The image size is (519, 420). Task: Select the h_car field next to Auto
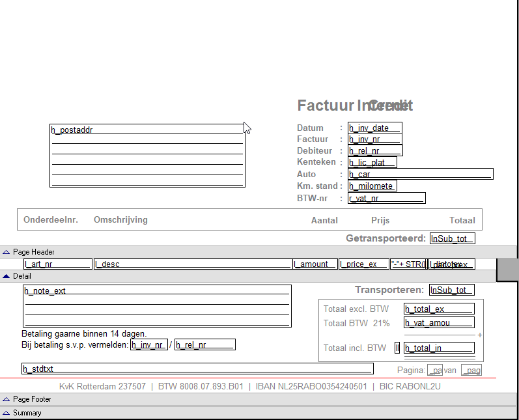pos(420,174)
